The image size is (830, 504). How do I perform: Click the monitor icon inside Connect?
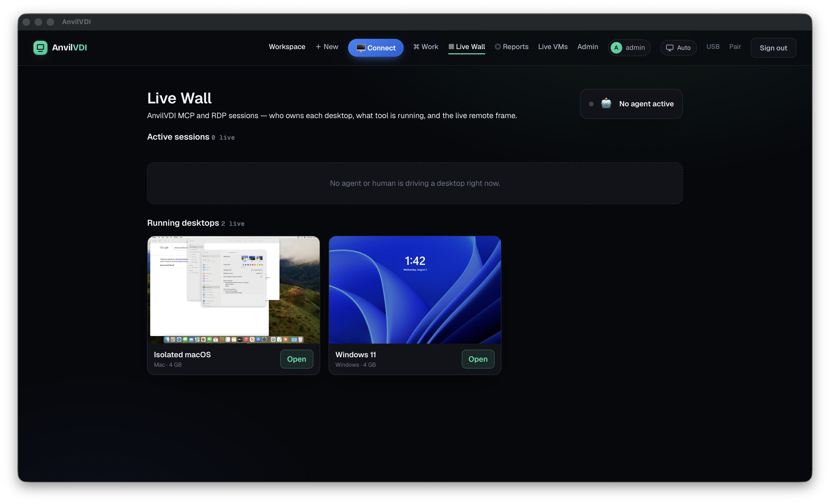(x=360, y=48)
